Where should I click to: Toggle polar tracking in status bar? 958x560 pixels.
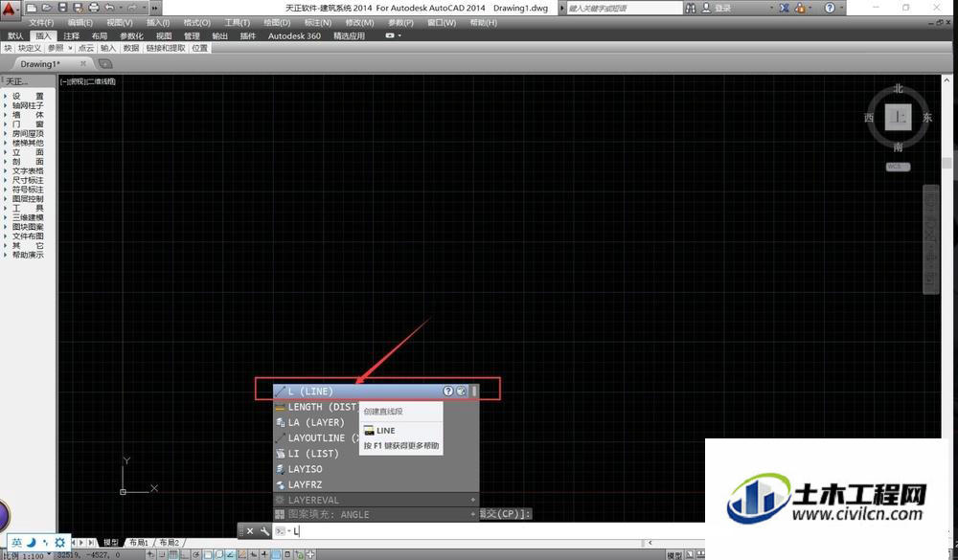tap(196, 554)
